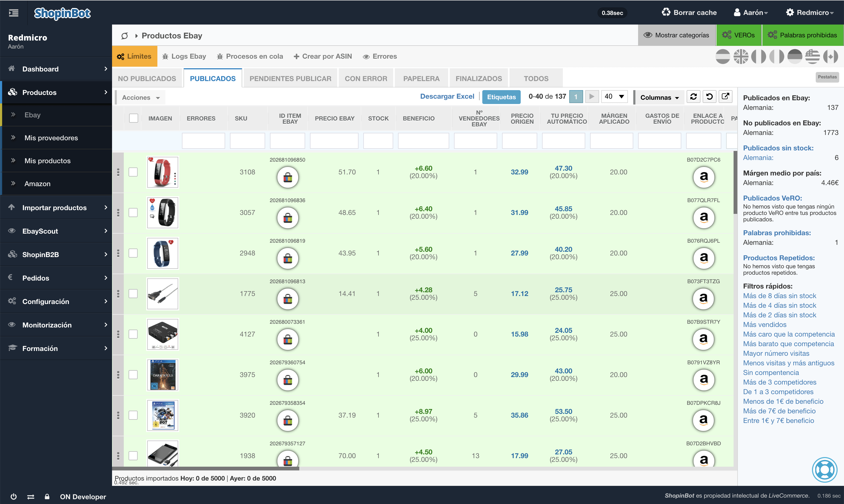Switch to the PAPELERA tab

[421, 78]
